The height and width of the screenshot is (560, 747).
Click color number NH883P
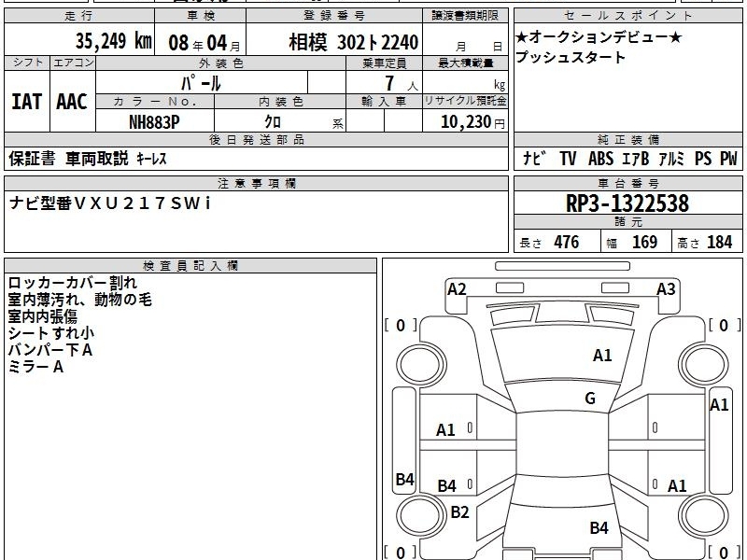click(x=154, y=122)
